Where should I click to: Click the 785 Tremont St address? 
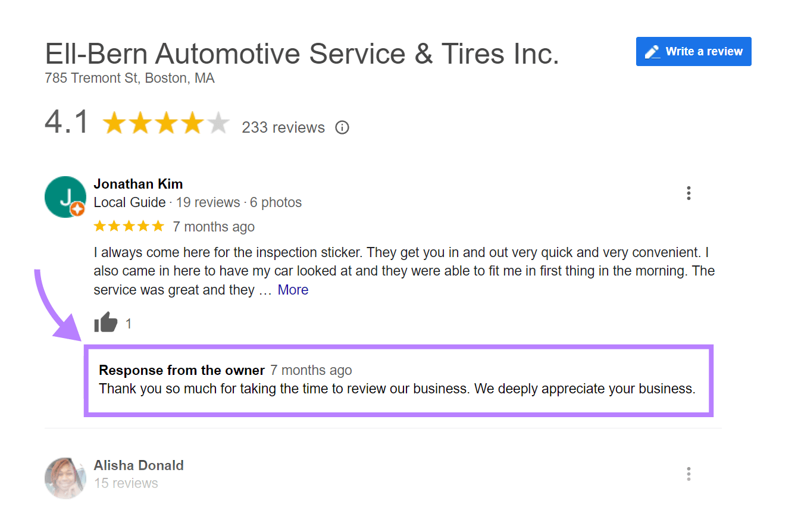[x=130, y=78]
